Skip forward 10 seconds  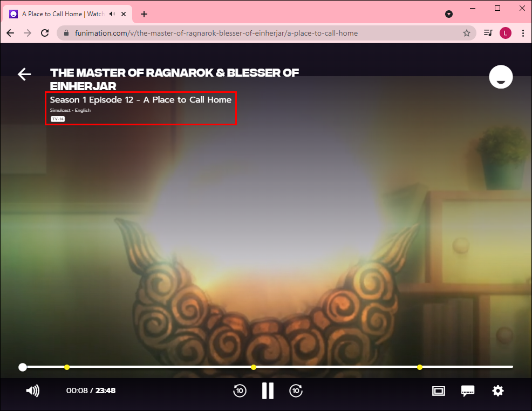(x=296, y=390)
